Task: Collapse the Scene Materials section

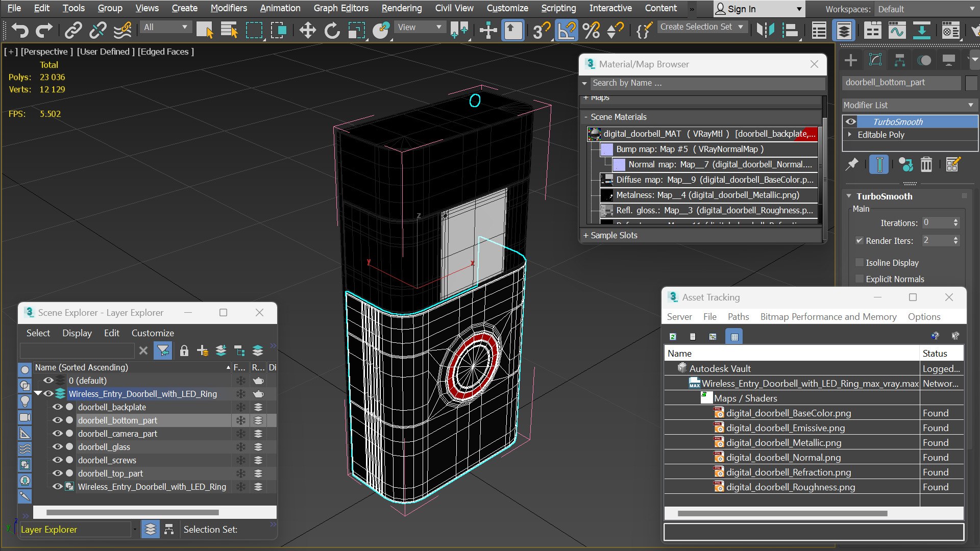Action: 585,117
